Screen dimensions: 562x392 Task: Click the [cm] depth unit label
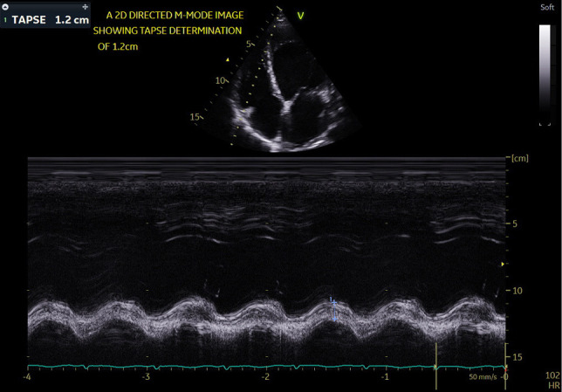(518, 159)
